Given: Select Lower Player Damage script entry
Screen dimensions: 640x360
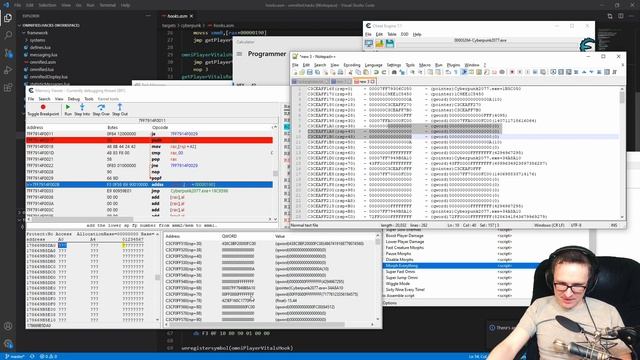Looking at the screenshot, I should point(404,242).
